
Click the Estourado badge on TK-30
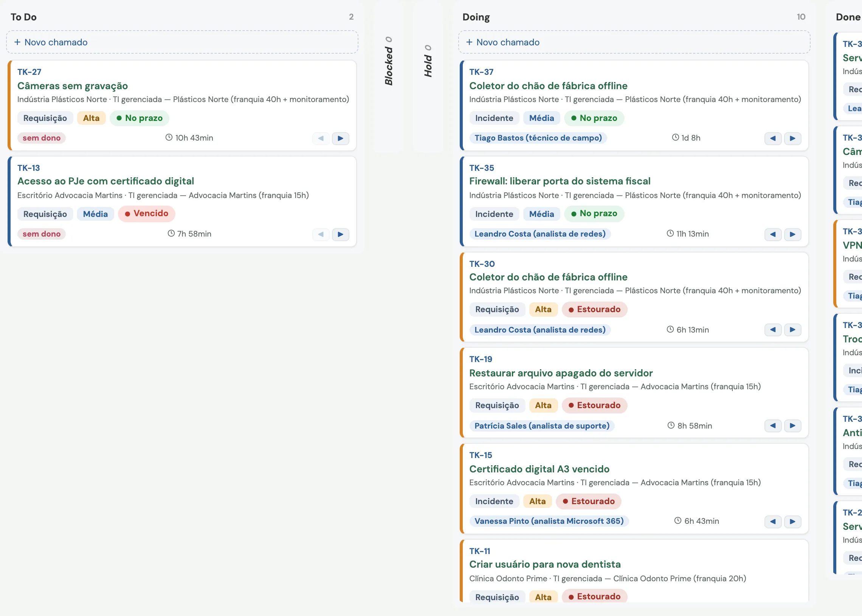(x=595, y=310)
